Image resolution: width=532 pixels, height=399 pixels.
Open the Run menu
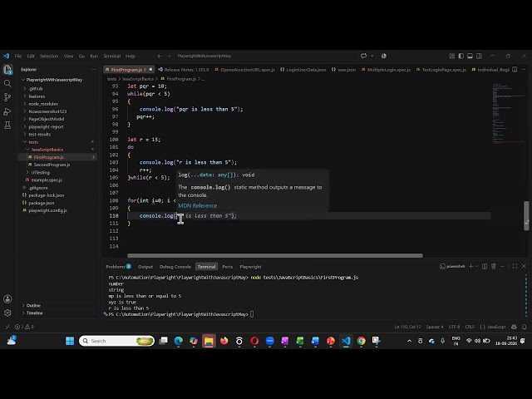[94, 56]
